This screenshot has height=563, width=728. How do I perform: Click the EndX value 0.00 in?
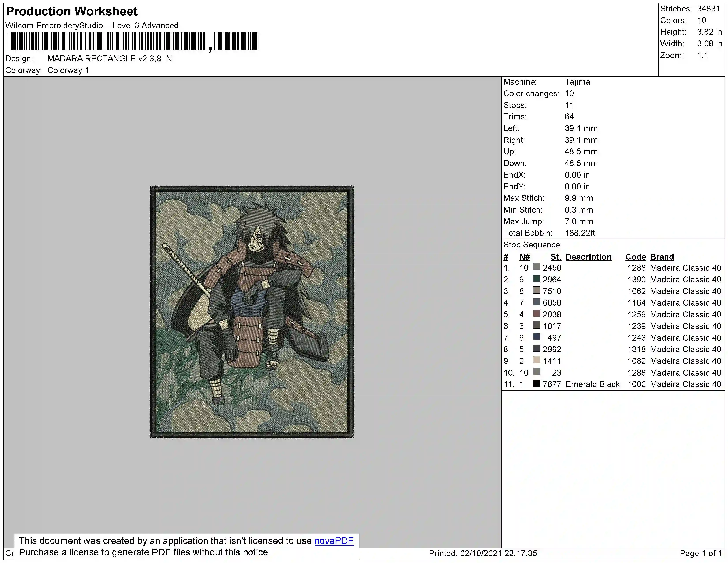577,175
